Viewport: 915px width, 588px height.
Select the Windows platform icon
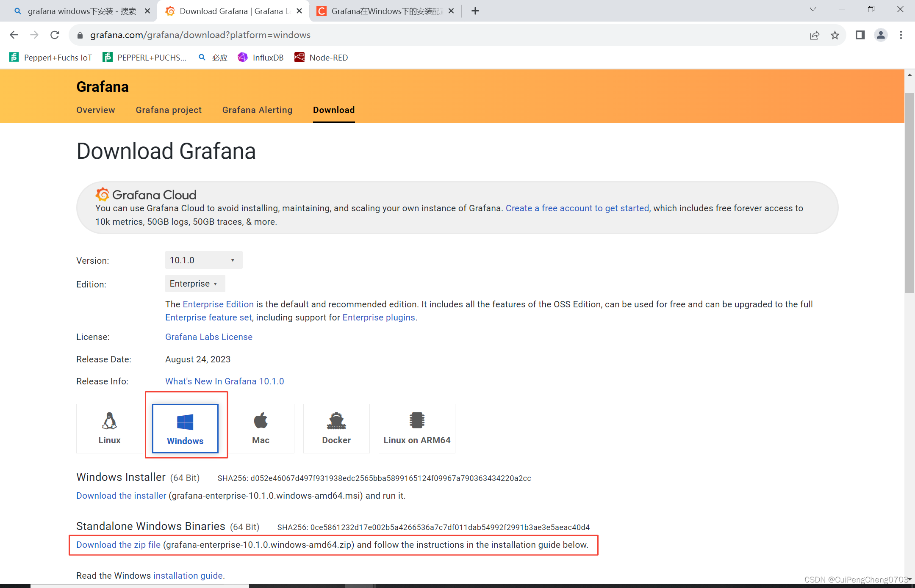[x=184, y=428]
